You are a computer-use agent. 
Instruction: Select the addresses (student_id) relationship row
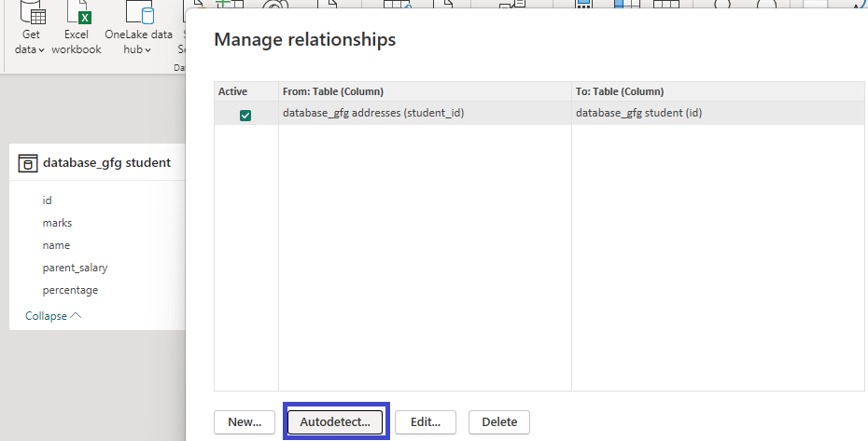pyautogui.click(x=373, y=114)
